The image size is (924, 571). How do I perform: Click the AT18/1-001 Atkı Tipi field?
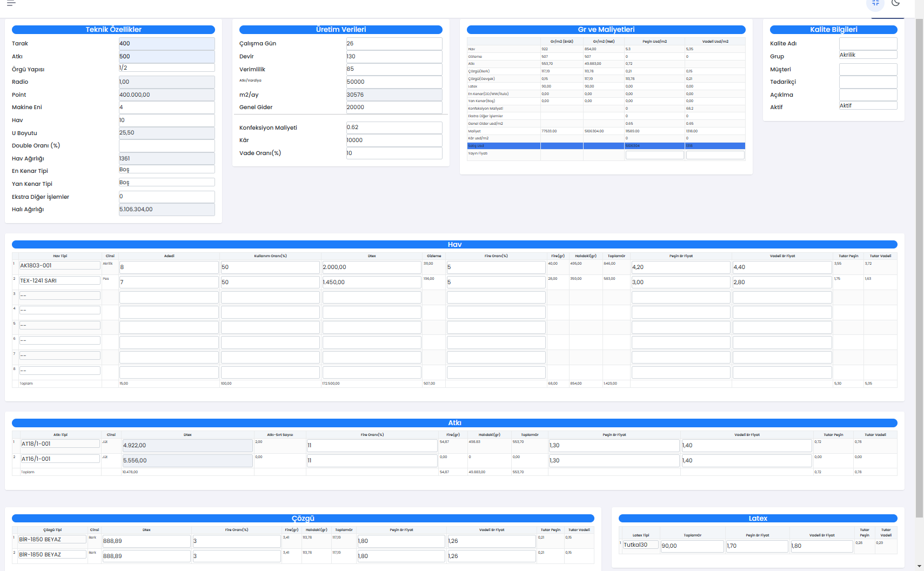point(60,444)
